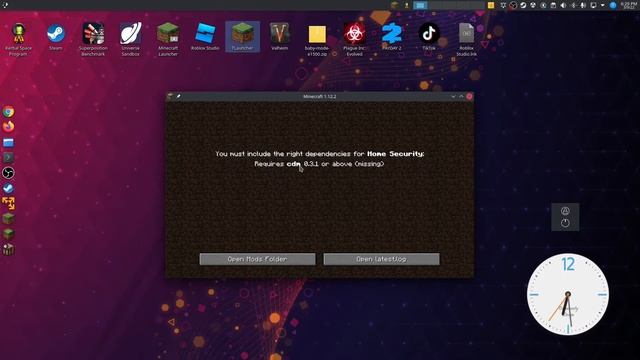
Task: Open Universe Sandbox desktop icon
Action: click(x=130, y=39)
